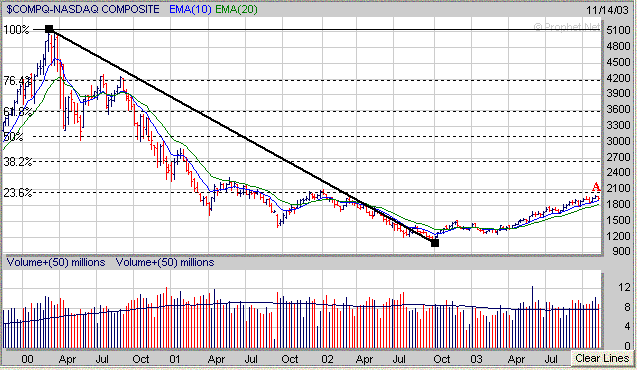Click the $COMPQ-NASDAQ COMPOSITE title
The image size is (637, 370).
[x=83, y=9]
